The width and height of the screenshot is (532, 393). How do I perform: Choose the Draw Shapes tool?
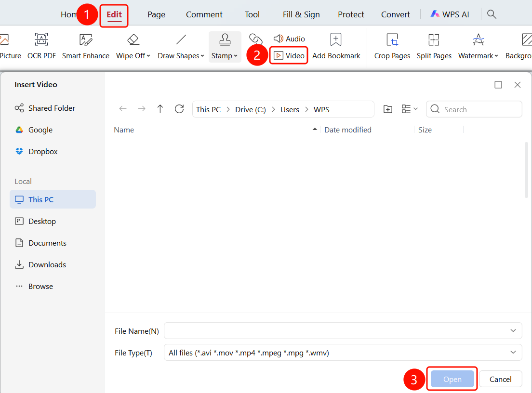(181, 46)
